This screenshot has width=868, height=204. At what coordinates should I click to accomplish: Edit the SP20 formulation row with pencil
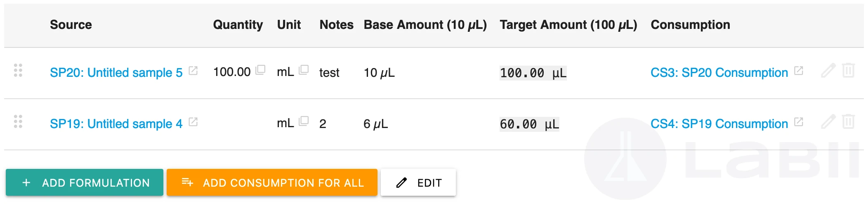tap(828, 71)
